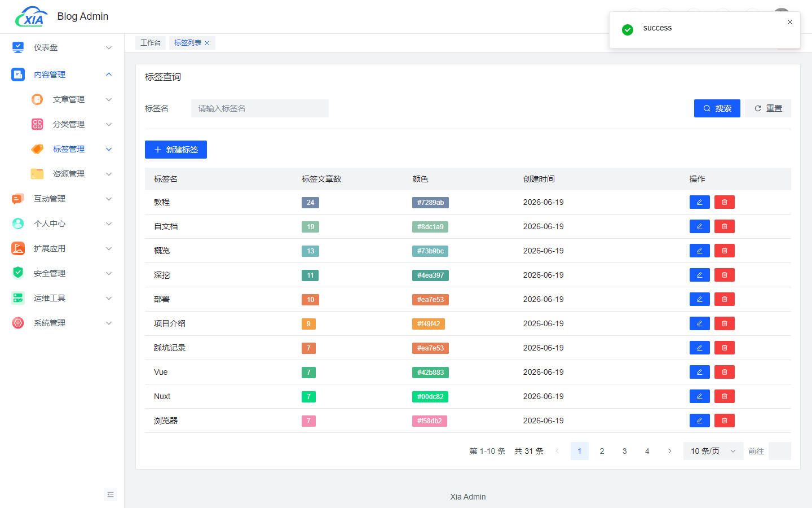Focus the 请输入标签名 input field

pos(260,108)
